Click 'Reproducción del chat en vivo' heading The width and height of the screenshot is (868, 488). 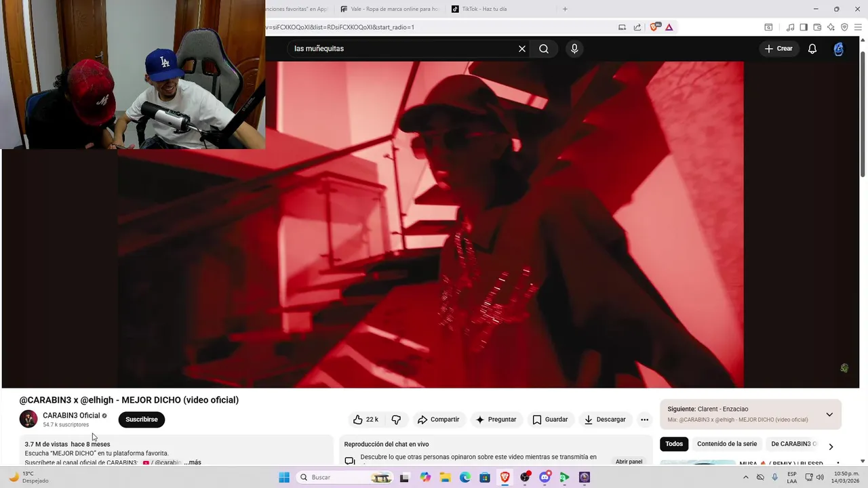pos(387,445)
